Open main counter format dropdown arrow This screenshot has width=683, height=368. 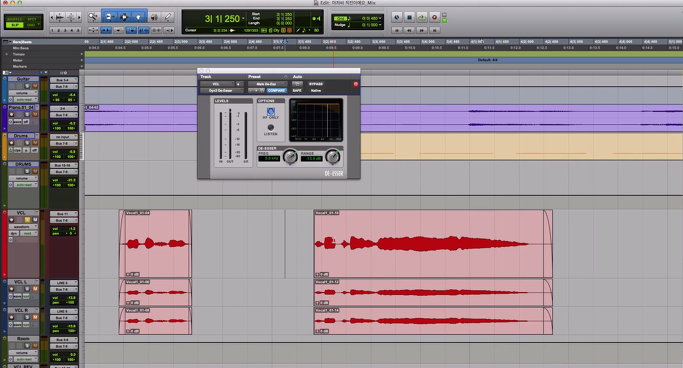(243, 19)
